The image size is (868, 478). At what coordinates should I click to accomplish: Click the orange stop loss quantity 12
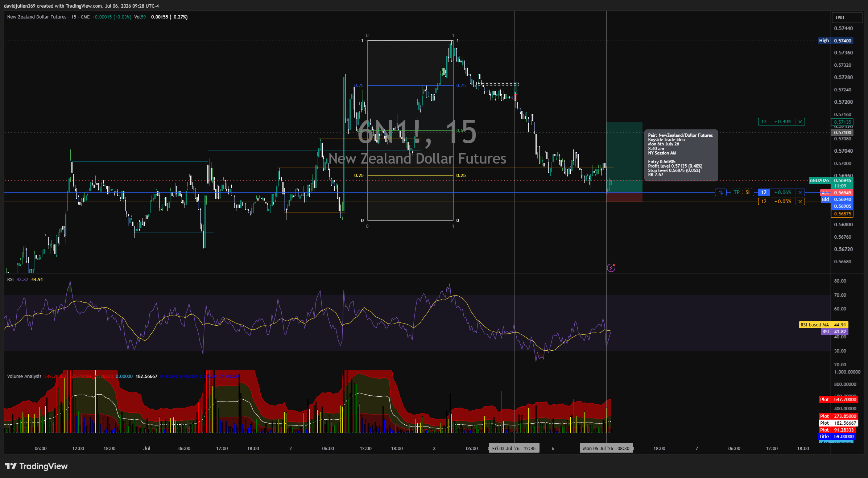(764, 202)
